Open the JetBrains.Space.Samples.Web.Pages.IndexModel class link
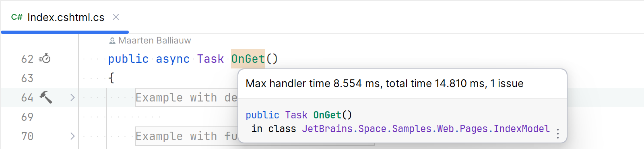Viewport: 644px width, 149px height. coord(426,128)
